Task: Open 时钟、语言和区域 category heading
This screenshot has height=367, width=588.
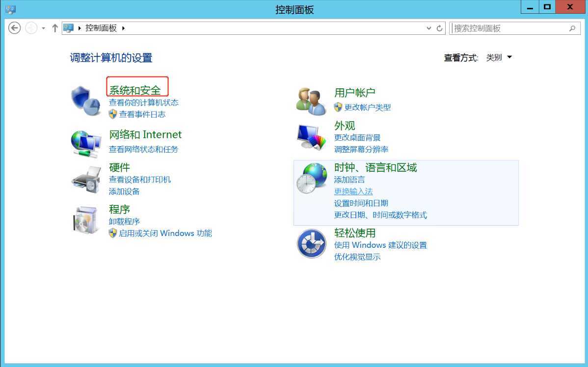Action: 375,168
